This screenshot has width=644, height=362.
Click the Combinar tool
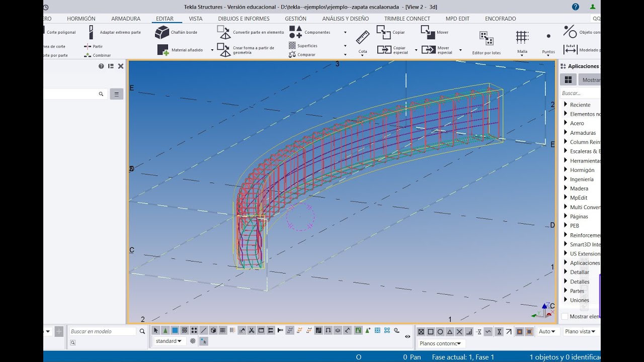pos(98,55)
